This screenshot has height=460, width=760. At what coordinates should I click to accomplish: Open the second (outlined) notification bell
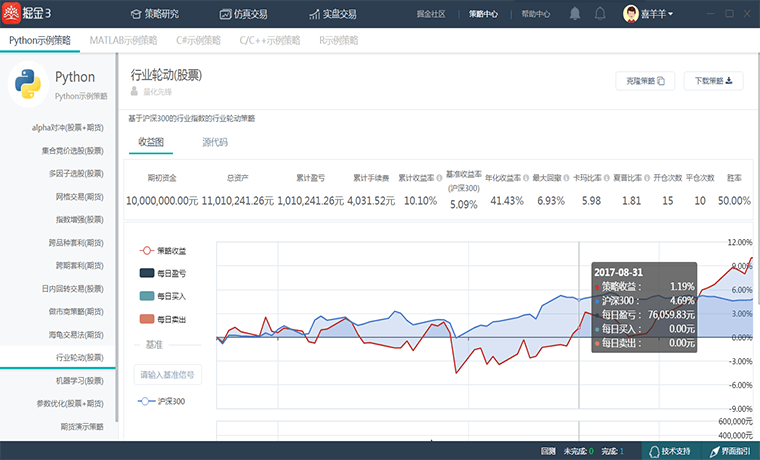(600, 14)
